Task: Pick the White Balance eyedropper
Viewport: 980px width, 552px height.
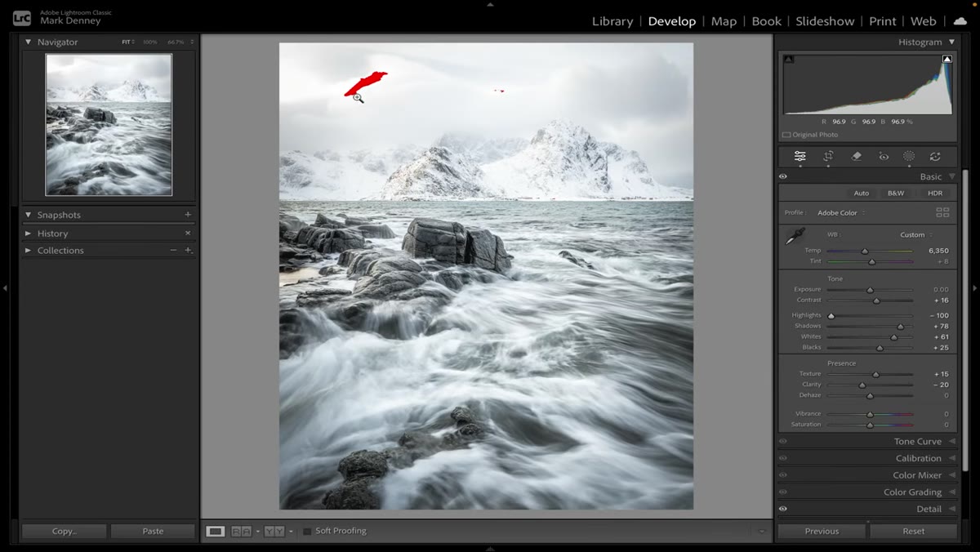Action: tap(795, 237)
